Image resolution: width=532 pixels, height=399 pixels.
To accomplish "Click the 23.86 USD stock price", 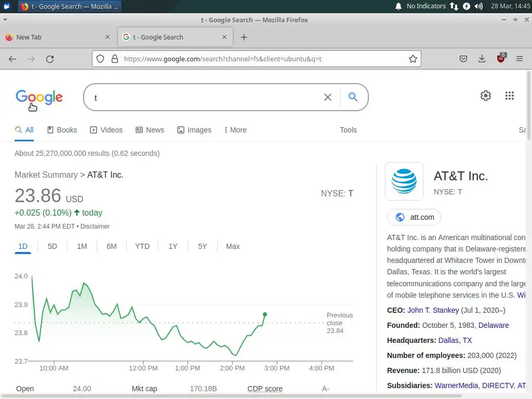I will pos(48,196).
